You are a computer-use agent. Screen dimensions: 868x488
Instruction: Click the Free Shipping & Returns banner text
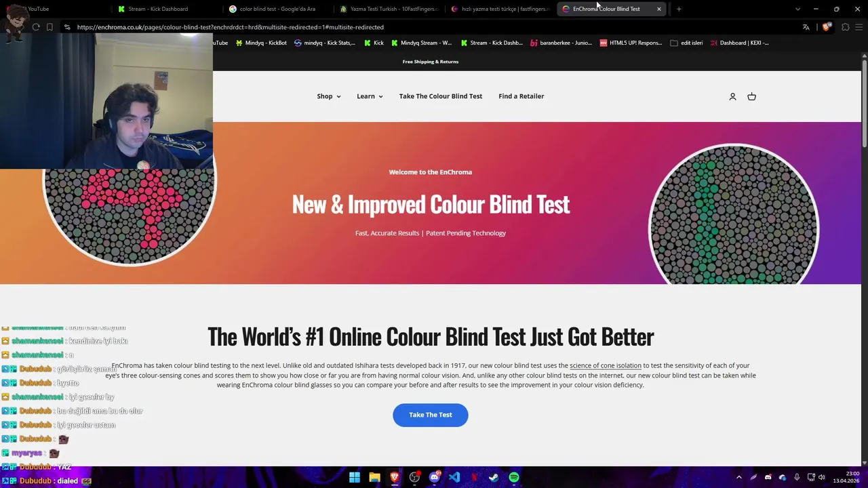tap(431, 62)
